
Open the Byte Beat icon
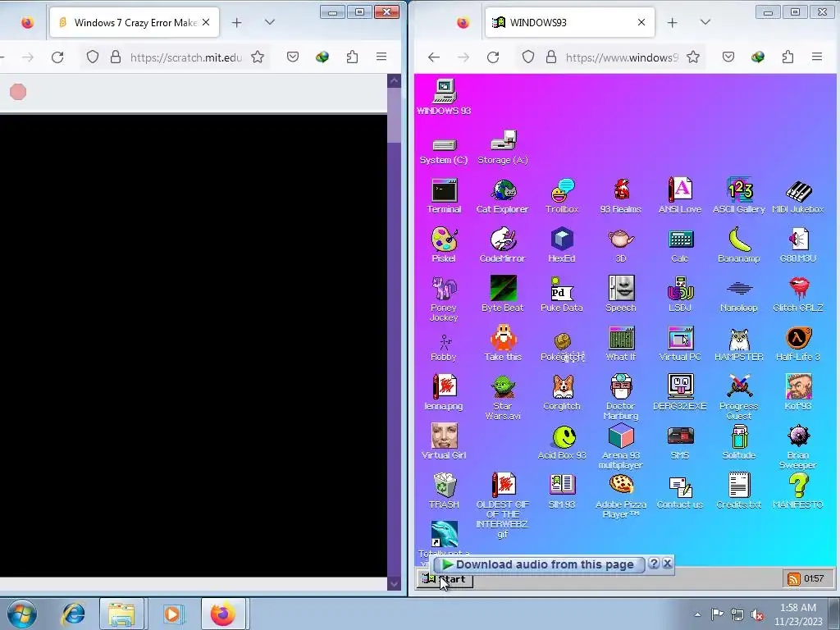coord(503,294)
